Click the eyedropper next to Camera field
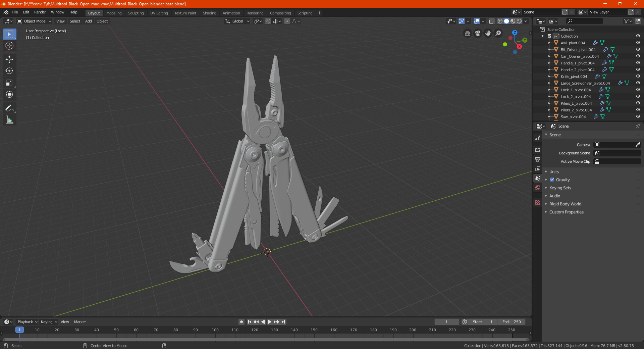The height and width of the screenshot is (349, 644). [x=638, y=145]
